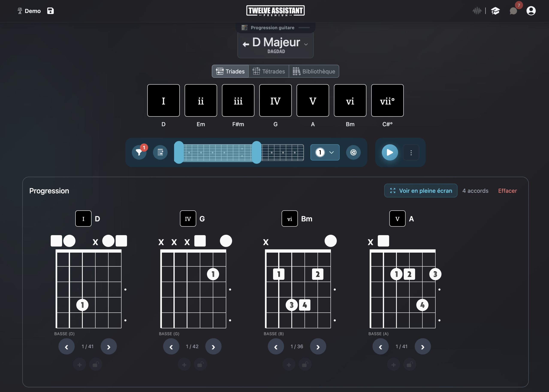This screenshot has width=549, height=392.
Task: Add the IV chord G
Action: pos(275,100)
